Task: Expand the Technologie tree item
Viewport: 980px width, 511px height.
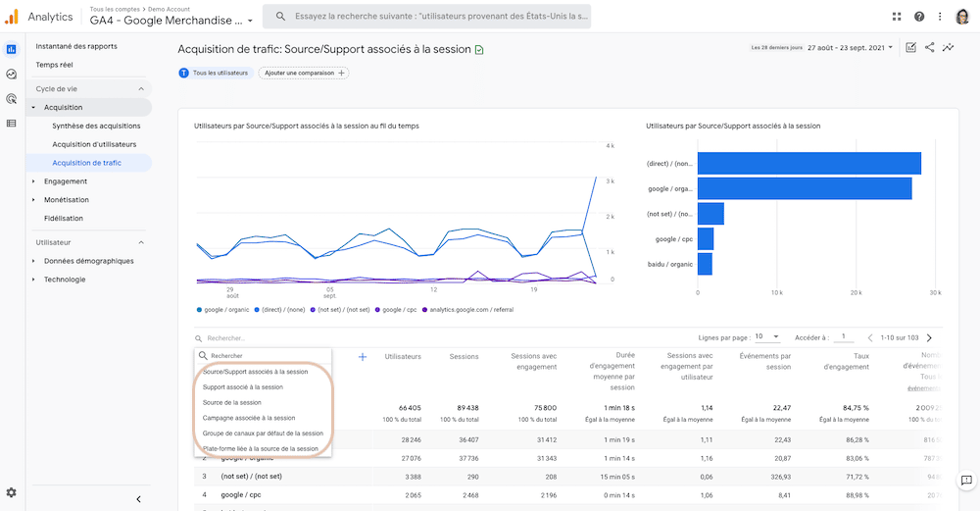Action: pyautogui.click(x=33, y=280)
